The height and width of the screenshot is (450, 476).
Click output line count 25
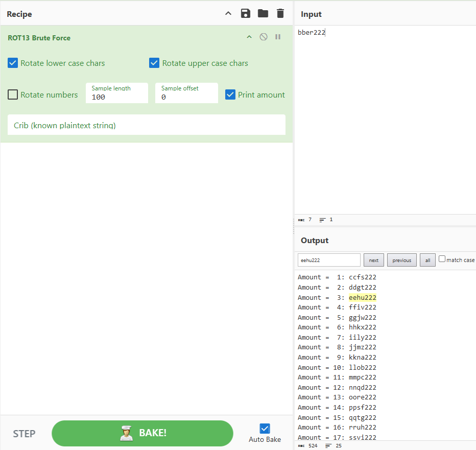(334, 446)
